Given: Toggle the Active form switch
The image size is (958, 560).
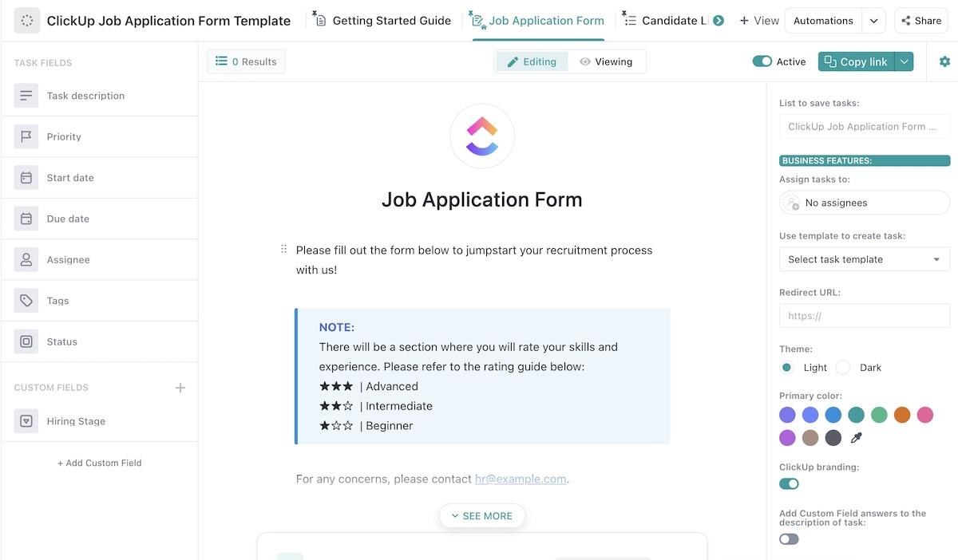Looking at the screenshot, I should coord(762,61).
